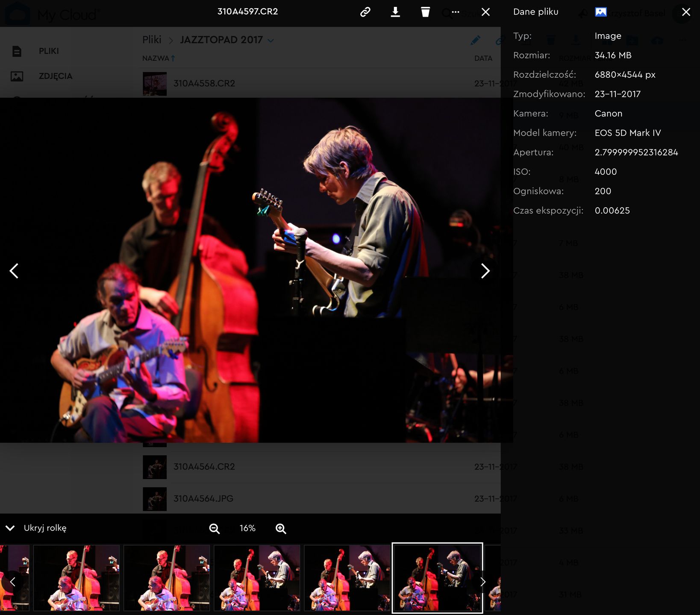
Task: Open the first full filmstrip thumbnail
Action: [x=76, y=578]
